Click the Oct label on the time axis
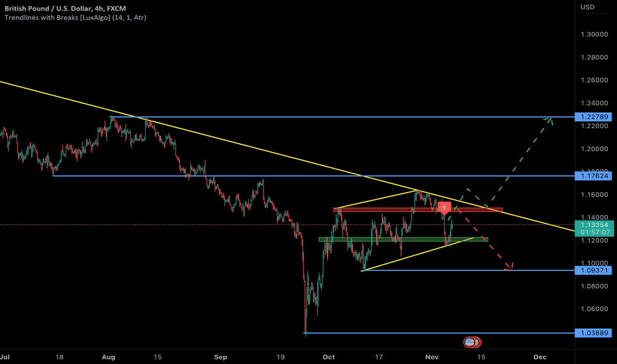 click(x=328, y=357)
